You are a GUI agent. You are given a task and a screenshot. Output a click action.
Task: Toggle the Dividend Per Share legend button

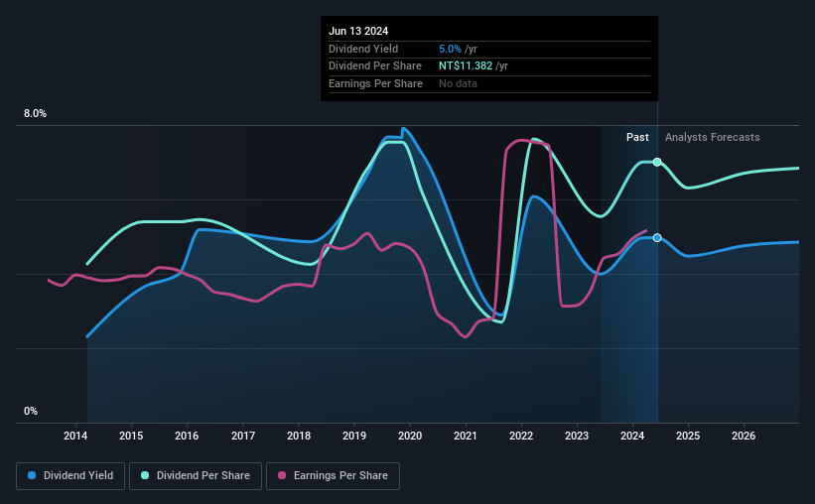196,476
